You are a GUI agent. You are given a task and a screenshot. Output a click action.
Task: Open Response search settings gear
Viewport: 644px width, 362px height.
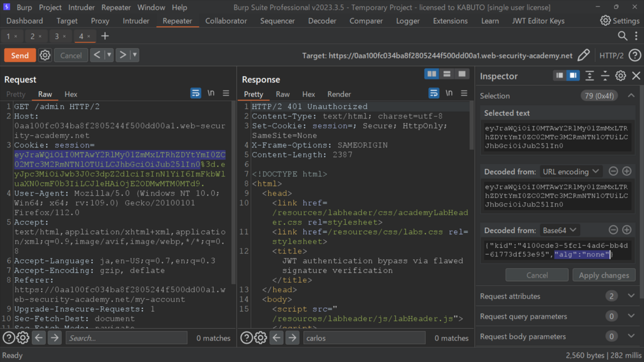tap(260, 338)
